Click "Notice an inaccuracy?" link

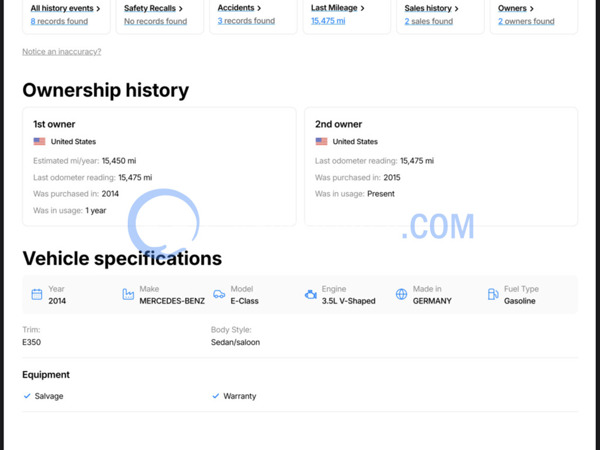pos(61,51)
